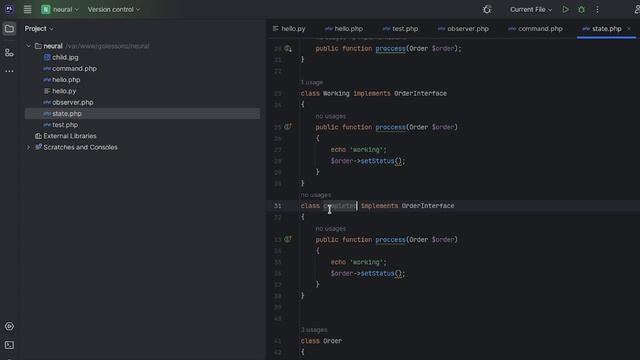Open the More actions menu in the toolbar

597,9
